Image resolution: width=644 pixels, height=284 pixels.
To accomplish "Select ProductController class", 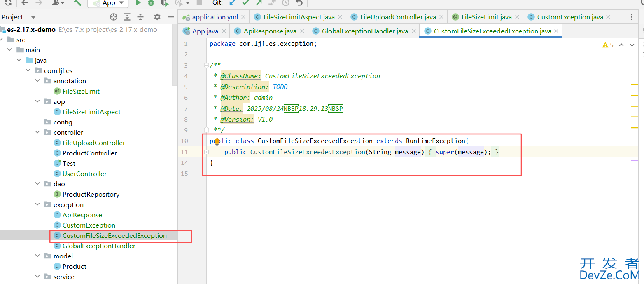I will click(x=90, y=153).
